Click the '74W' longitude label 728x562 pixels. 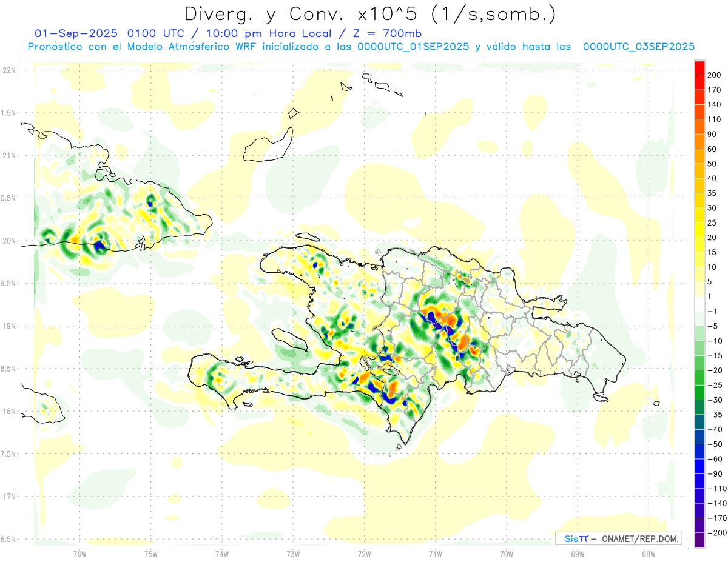(x=221, y=553)
